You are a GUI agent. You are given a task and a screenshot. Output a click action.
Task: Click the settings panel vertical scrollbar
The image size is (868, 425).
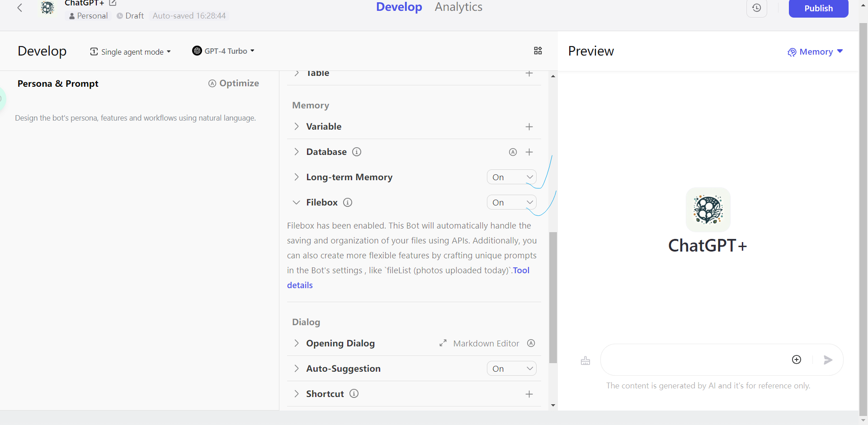pyautogui.click(x=553, y=297)
